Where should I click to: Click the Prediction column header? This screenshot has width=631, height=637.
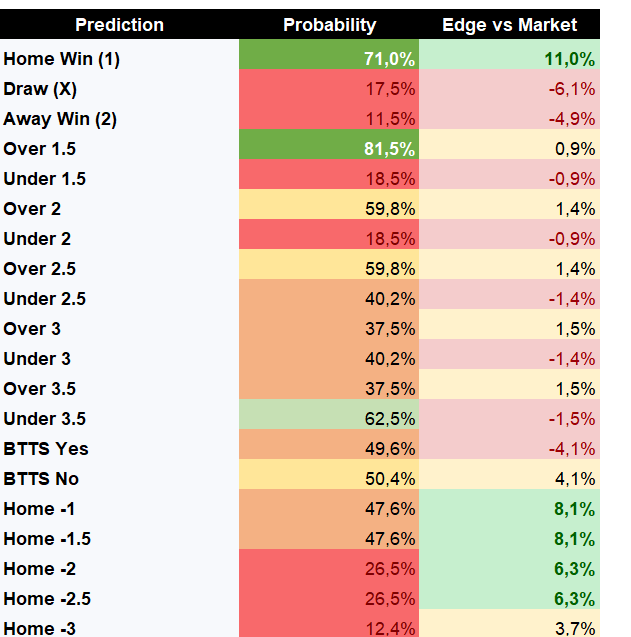coord(119,24)
